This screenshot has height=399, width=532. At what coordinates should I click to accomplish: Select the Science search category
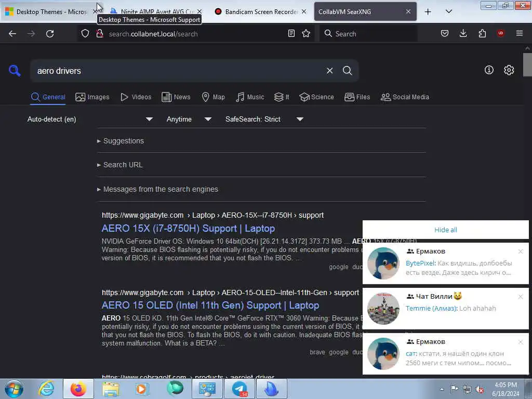pos(316,97)
